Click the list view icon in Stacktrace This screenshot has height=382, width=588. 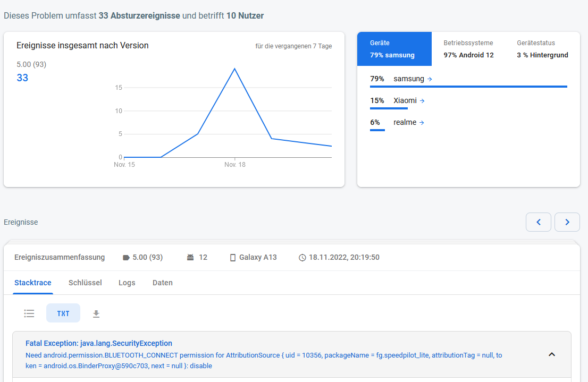click(x=29, y=313)
